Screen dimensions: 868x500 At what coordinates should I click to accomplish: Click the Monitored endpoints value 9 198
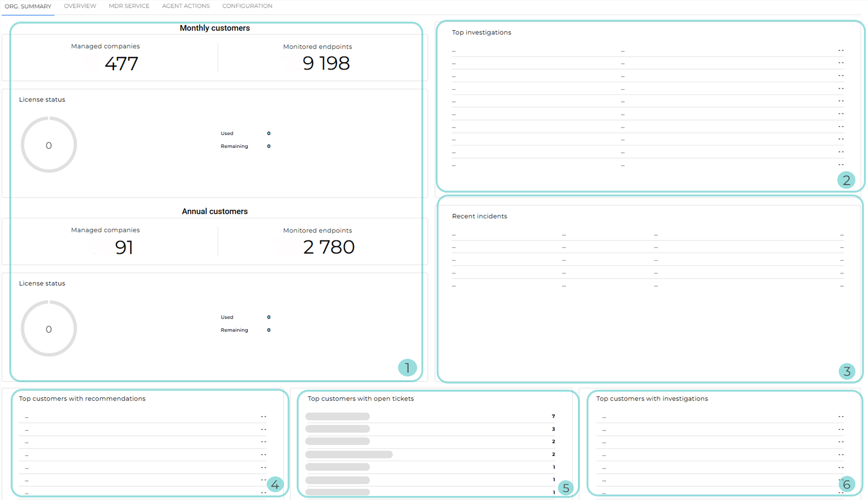[x=326, y=64]
